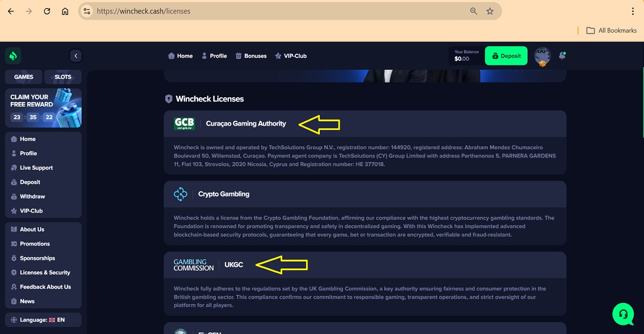Click the Wincheck logo icon
This screenshot has width=644, height=334.
[13, 55]
